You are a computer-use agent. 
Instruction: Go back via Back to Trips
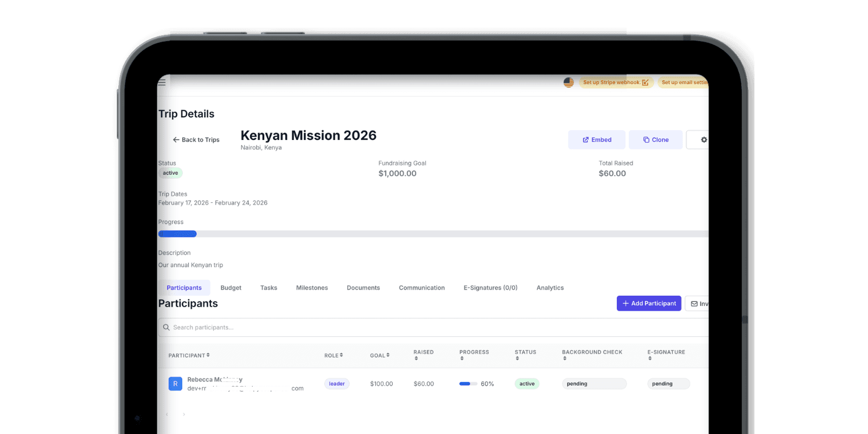[196, 140]
